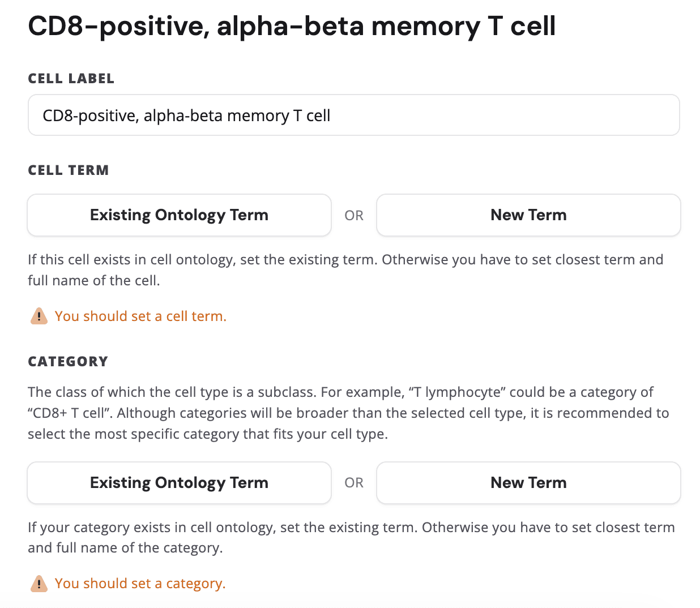Click the OR separator between Cell Term options
The height and width of the screenshot is (608, 700).
coord(354,215)
